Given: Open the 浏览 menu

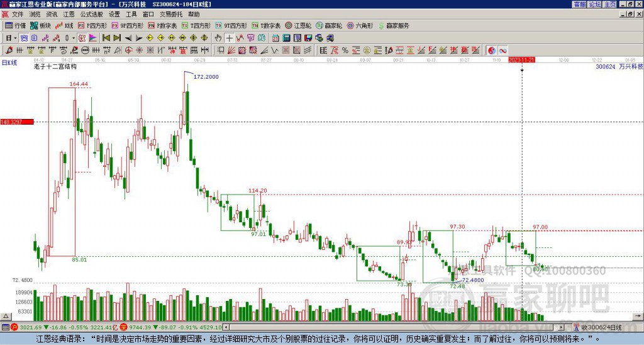Looking at the screenshot, I should tap(35, 14).
